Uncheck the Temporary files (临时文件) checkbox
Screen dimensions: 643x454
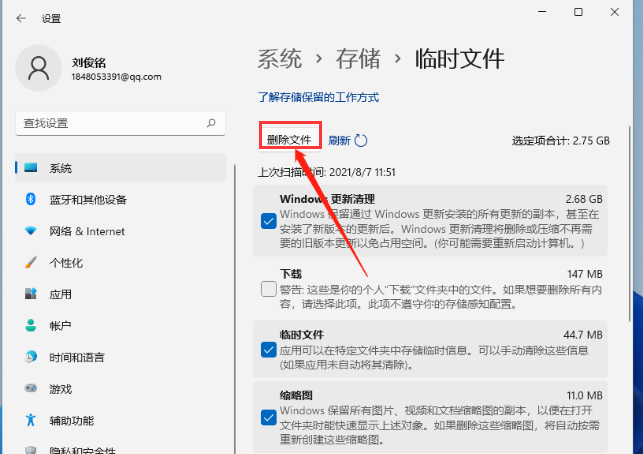click(x=268, y=349)
